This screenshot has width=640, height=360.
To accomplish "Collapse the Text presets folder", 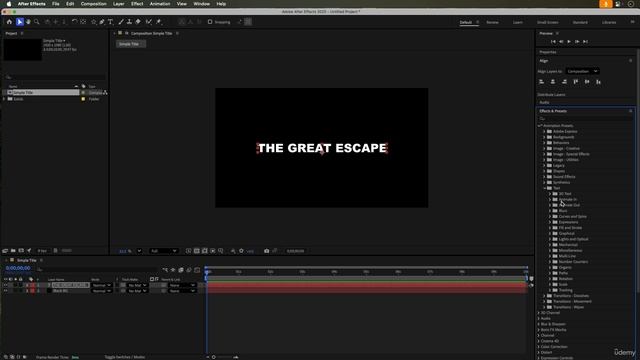I will click(x=544, y=188).
